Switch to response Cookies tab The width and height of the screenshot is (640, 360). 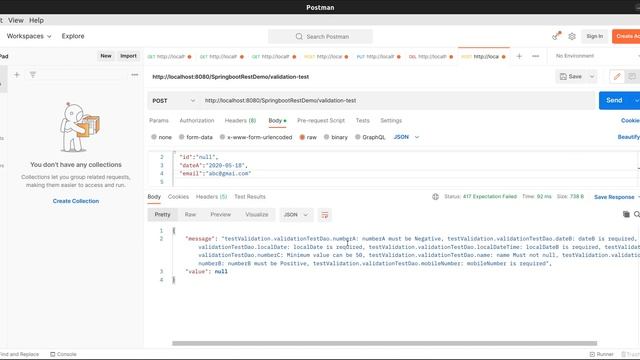[178, 197]
